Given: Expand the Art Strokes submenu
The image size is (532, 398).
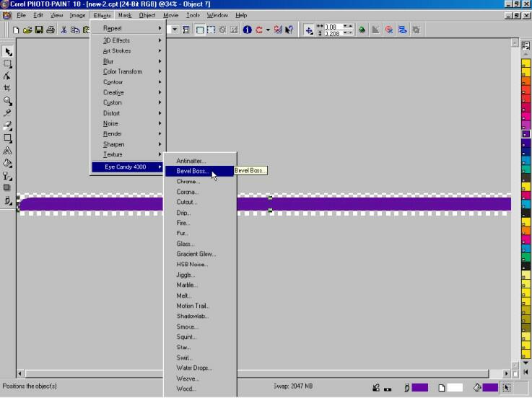Looking at the screenshot, I should [128, 51].
